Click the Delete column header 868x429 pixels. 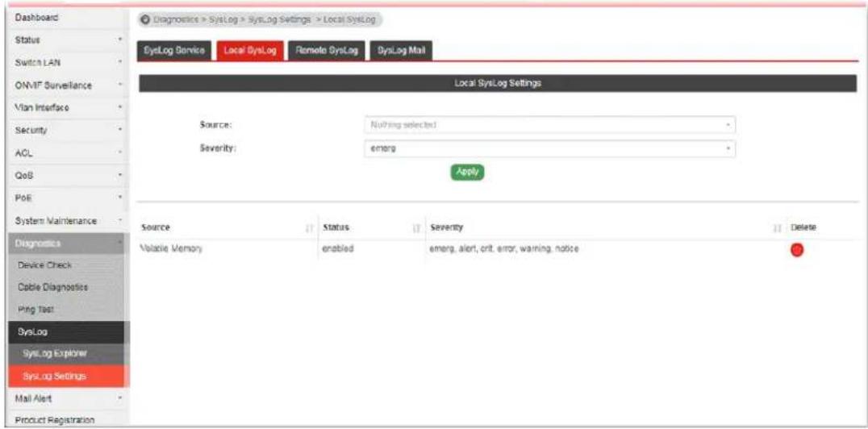pyautogui.click(x=803, y=227)
